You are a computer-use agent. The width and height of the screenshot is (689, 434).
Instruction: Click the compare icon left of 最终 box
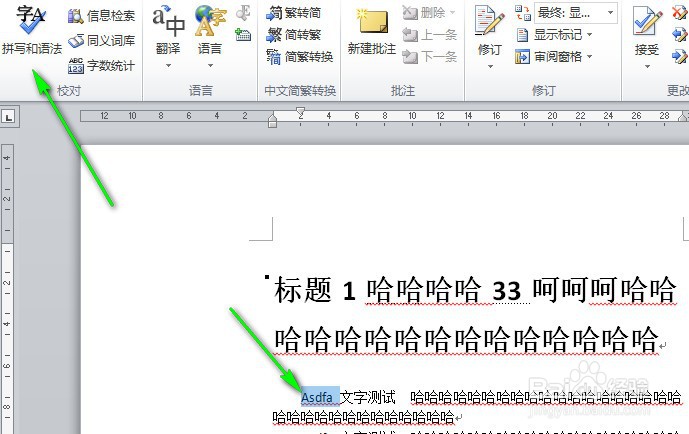coord(523,13)
